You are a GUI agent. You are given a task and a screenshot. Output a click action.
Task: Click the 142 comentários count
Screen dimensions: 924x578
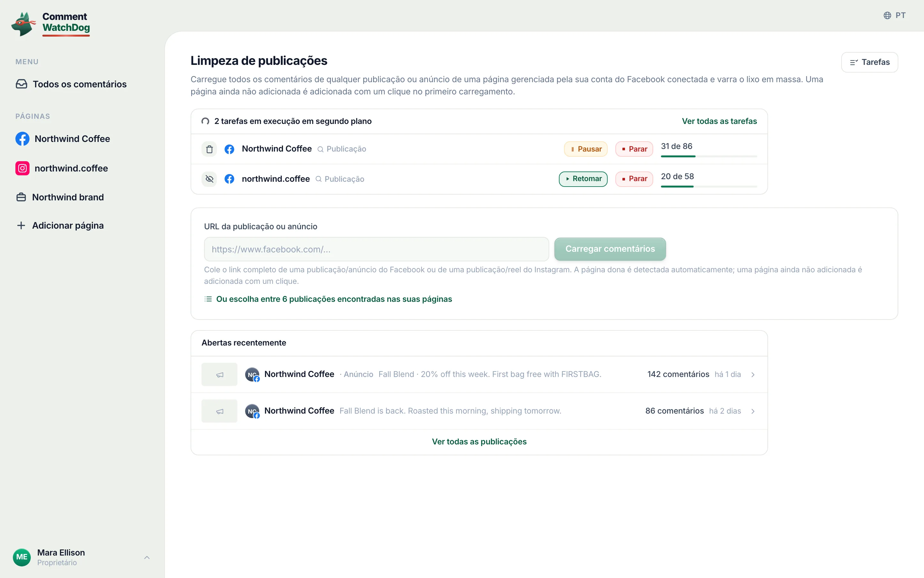click(x=678, y=375)
